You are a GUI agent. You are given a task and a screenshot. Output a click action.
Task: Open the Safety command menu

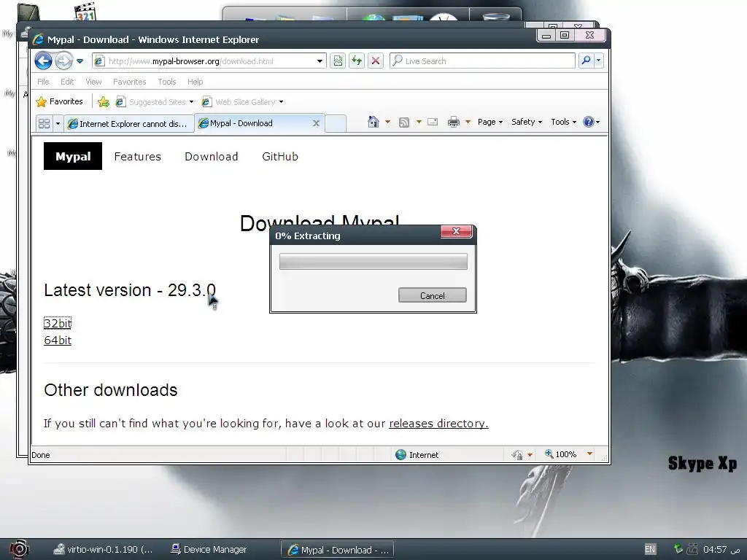point(527,122)
